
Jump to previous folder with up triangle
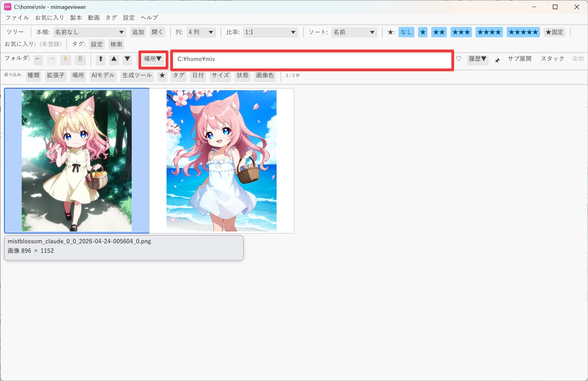[x=114, y=59]
